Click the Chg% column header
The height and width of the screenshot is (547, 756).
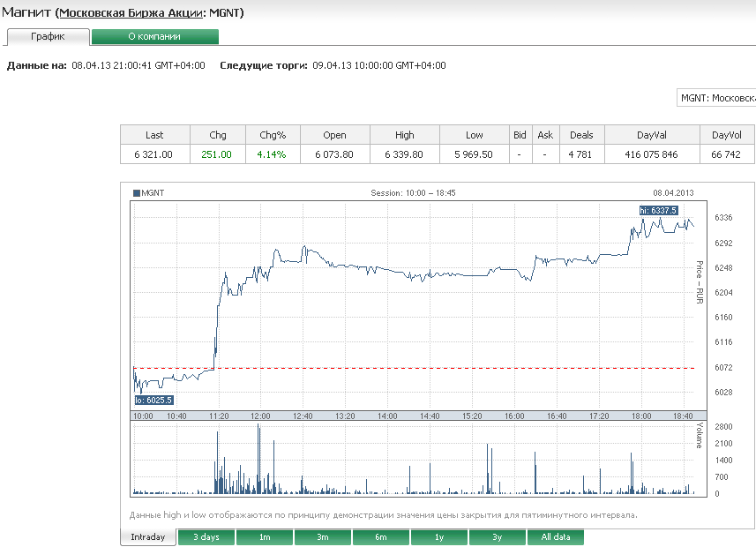[x=273, y=135]
